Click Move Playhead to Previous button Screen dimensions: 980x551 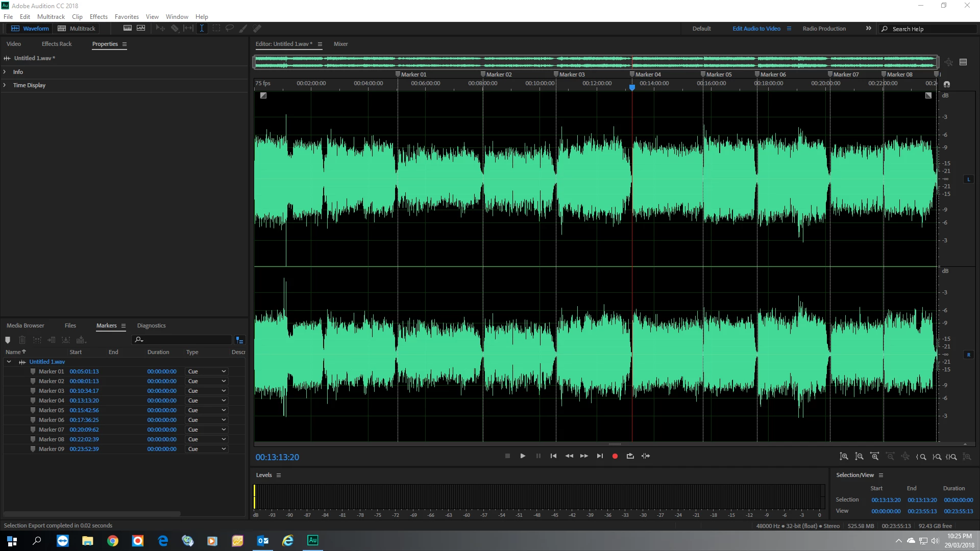coord(553,456)
